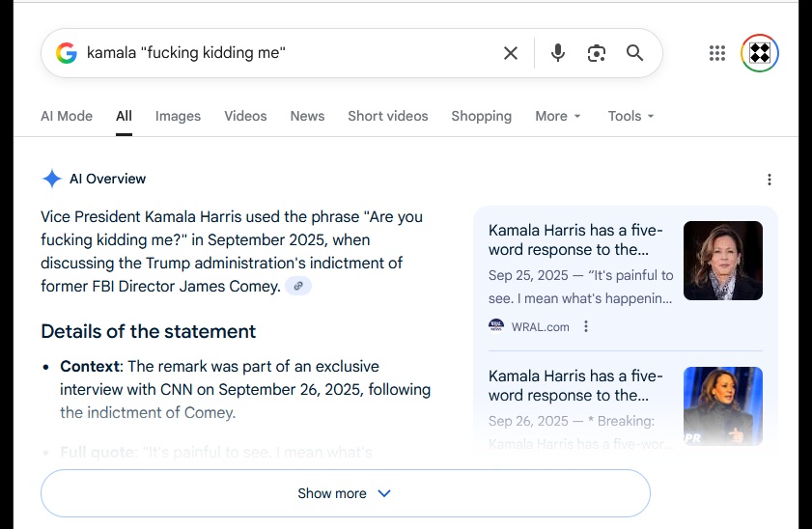The image size is (812, 529).
Task: Open the Google account profile avatar
Action: pos(759,53)
